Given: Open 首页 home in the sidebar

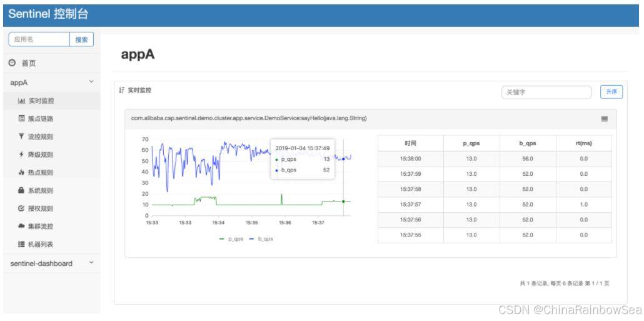Looking at the screenshot, I should pos(28,63).
